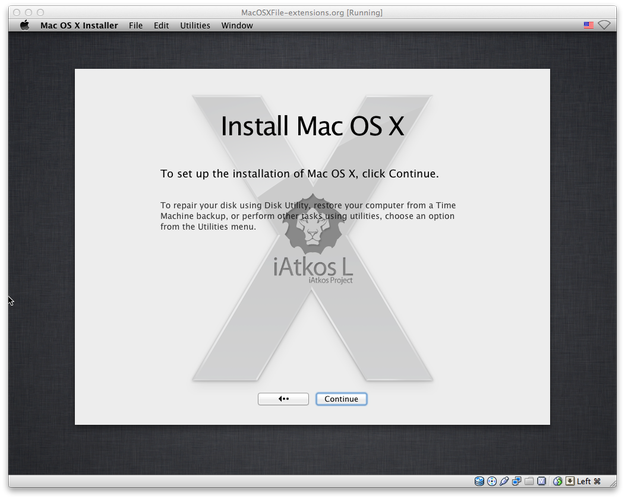Image resolution: width=625 pixels, height=499 pixels.
Task: Click the back arrow button
Action: (x=283, y=399)
